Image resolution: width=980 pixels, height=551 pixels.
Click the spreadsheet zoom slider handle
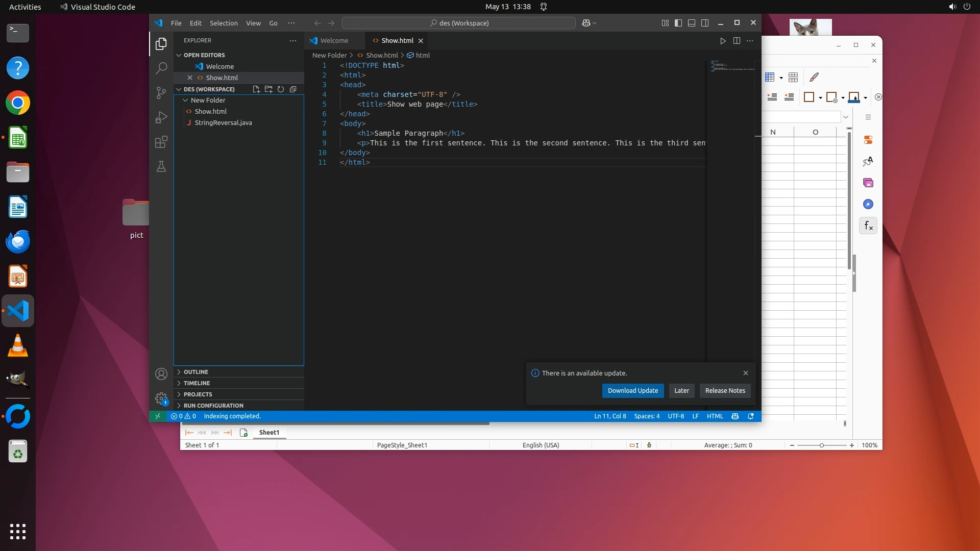tap(822, 445)
